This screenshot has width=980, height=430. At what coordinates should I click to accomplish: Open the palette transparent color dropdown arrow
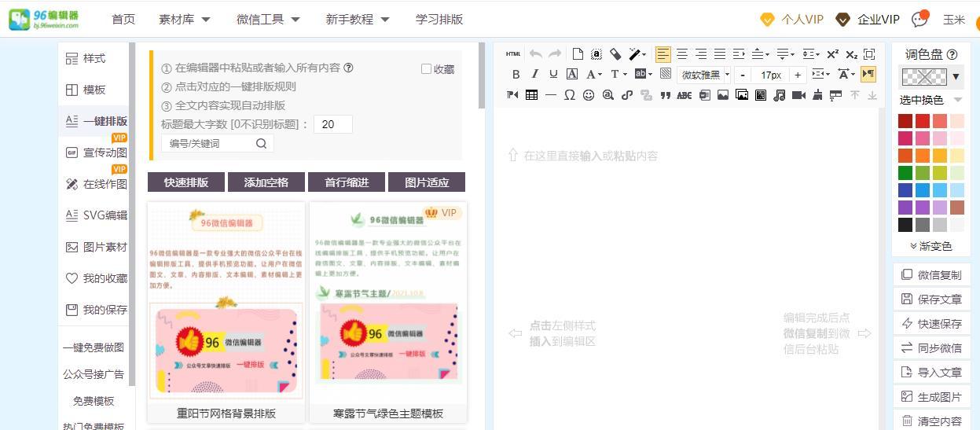956,76
